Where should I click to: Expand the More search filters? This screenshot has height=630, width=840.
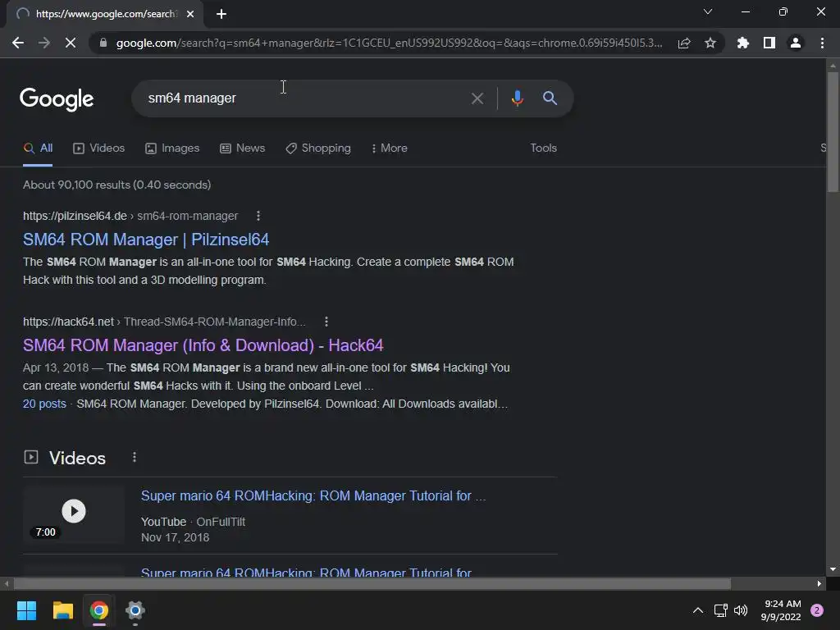390,148
